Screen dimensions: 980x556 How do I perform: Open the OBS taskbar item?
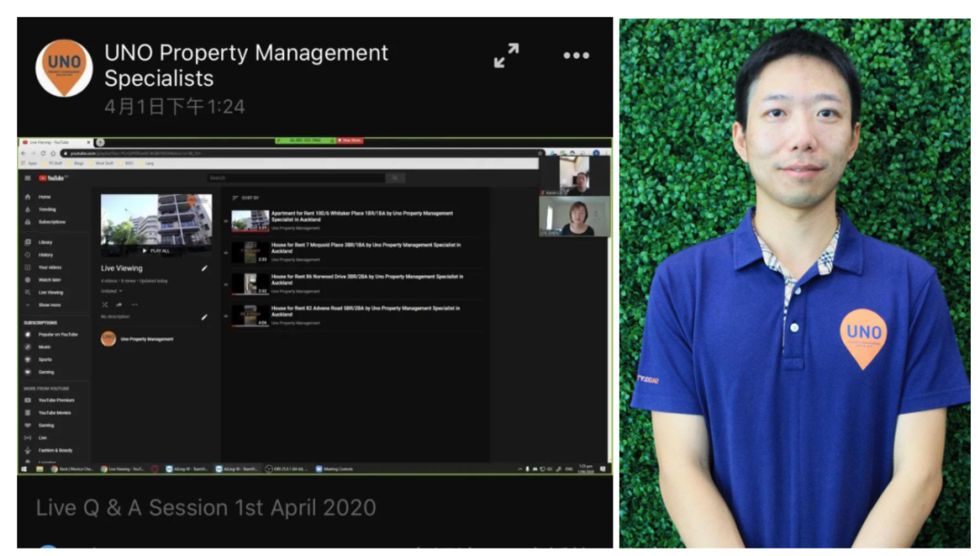tap(287, 469)
